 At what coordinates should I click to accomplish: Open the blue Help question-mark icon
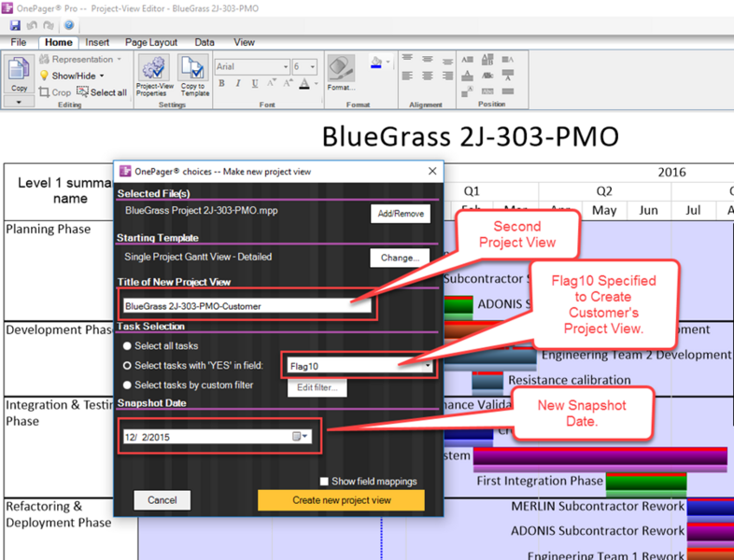tap(69, 25)
